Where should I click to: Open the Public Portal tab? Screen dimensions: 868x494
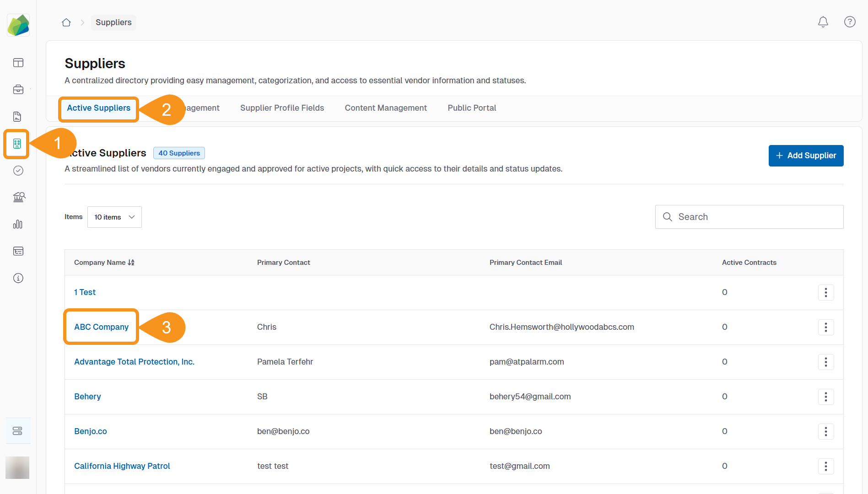471,108
